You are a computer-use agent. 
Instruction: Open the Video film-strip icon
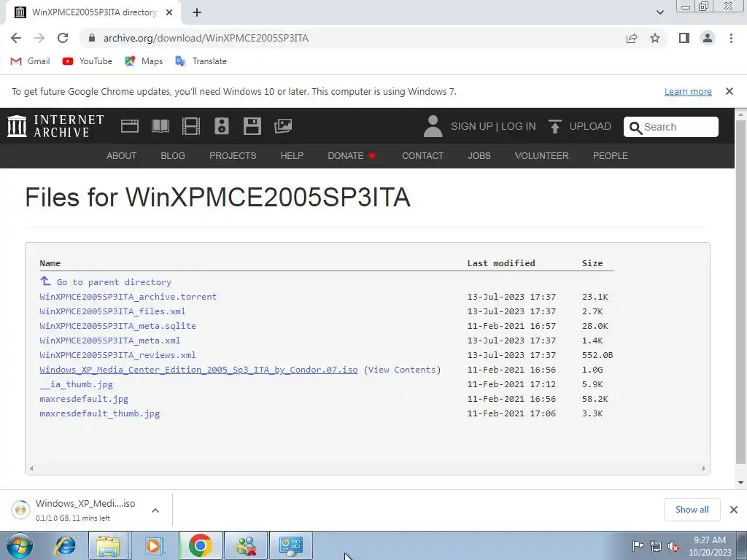(x=191, y=126)
